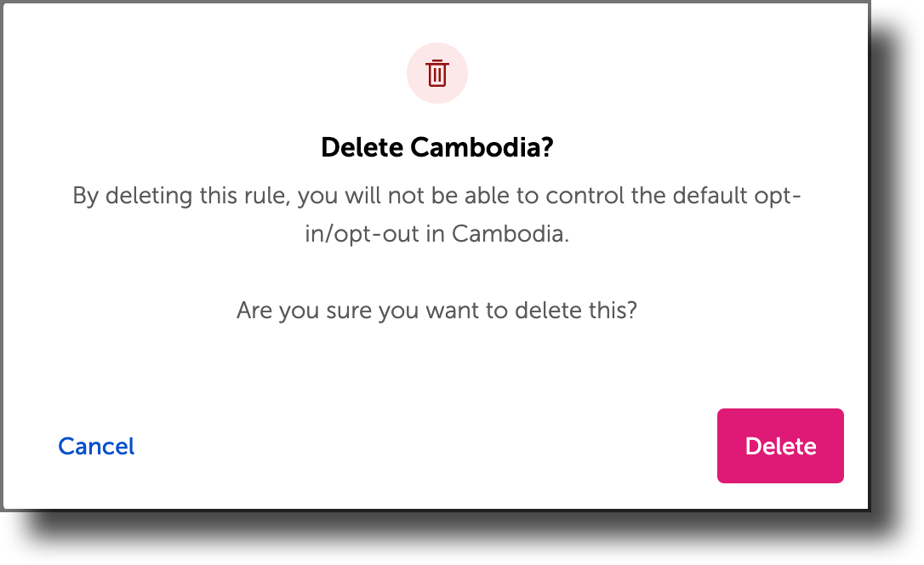Click the Delete Cambodia? heading
This screenshot has width=924, height=565.
pos(436,146)
